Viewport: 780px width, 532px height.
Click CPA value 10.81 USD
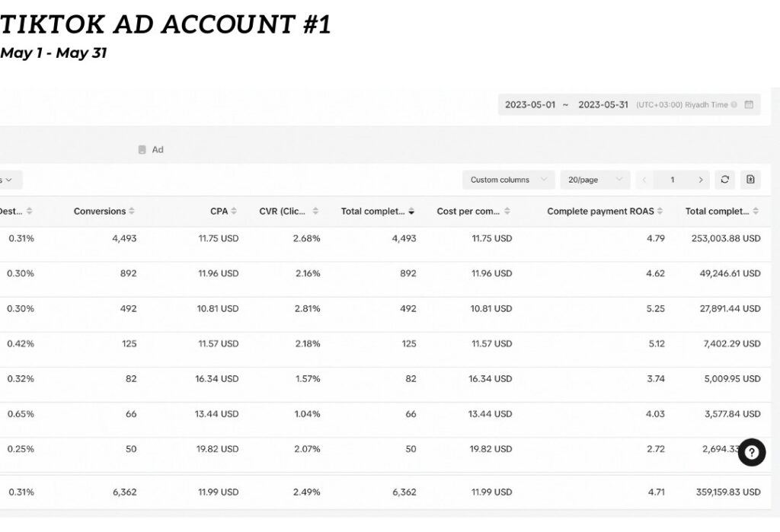pyautogui.click(x=218, y=309)
